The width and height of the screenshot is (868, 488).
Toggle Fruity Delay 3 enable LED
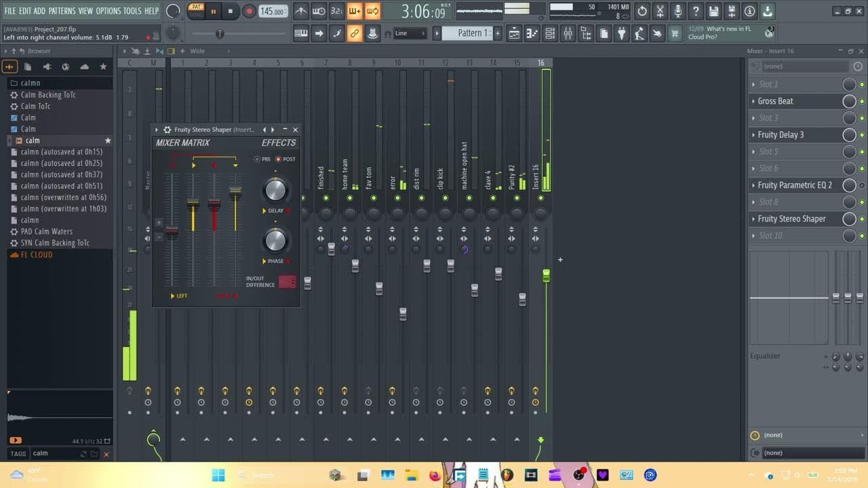pyautogui.click(x=861, y=135)
